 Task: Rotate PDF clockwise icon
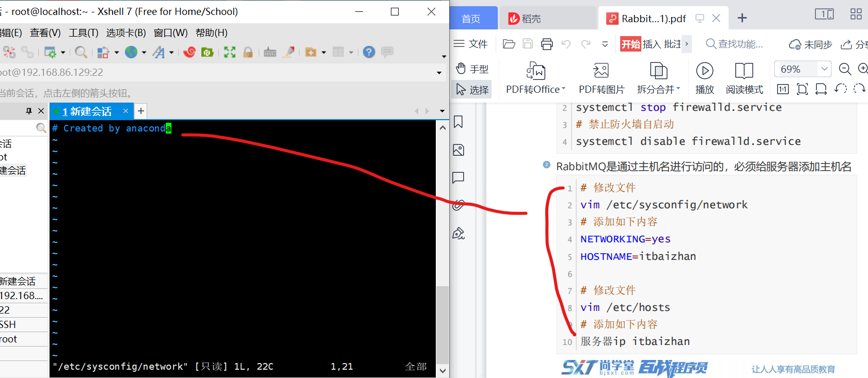click(859, 89)
